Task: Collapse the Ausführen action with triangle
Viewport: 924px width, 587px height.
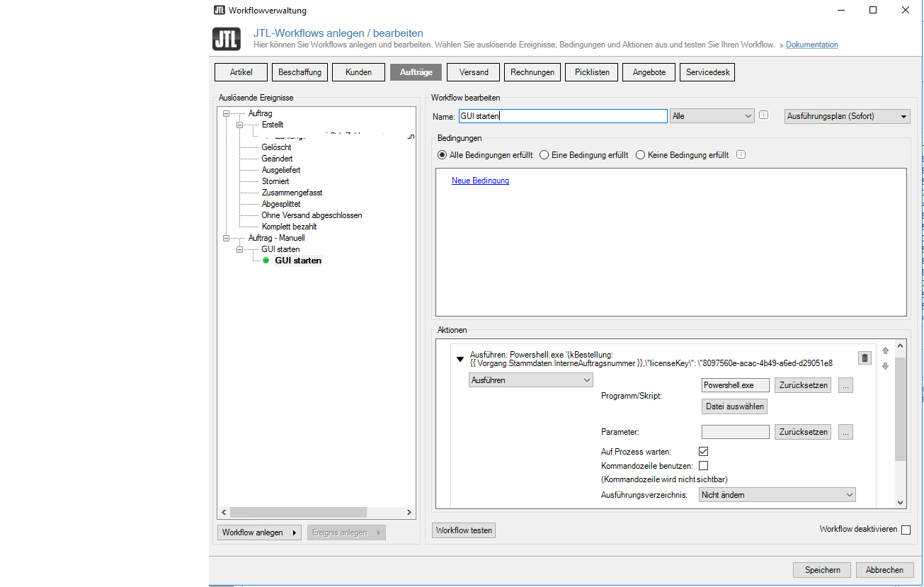Action: click(x=460, y=359)
